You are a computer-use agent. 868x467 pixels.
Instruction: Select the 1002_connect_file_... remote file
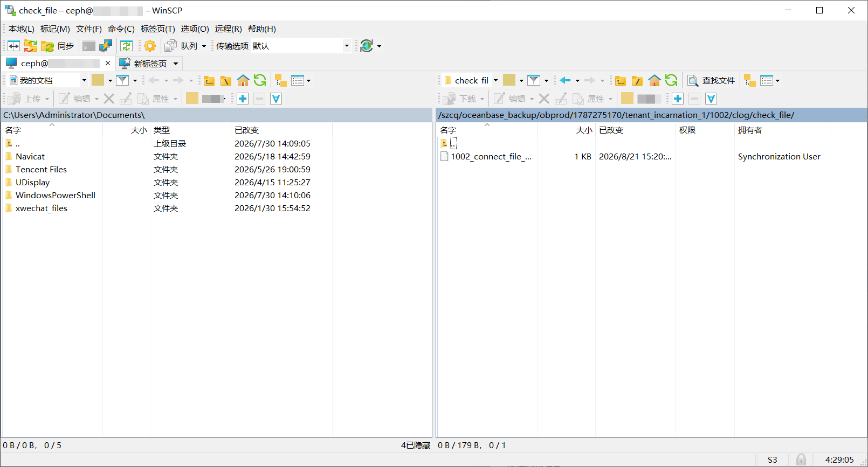tap(491, 157)
